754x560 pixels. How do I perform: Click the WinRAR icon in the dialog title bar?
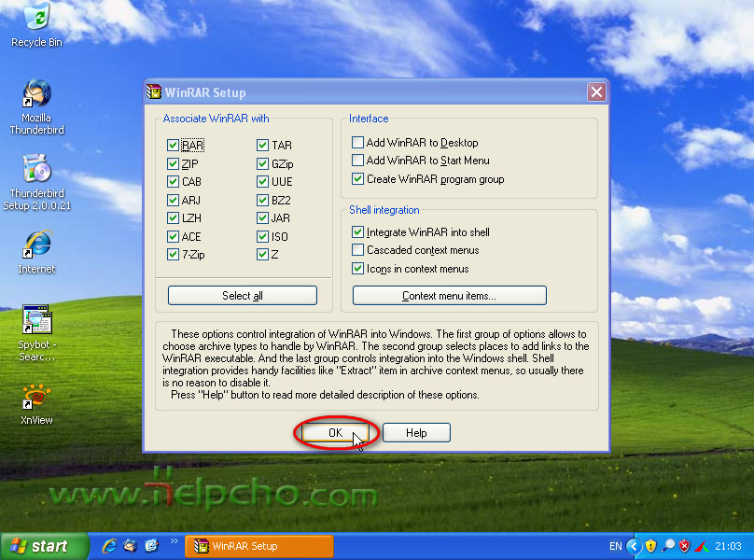pos(154,91)
